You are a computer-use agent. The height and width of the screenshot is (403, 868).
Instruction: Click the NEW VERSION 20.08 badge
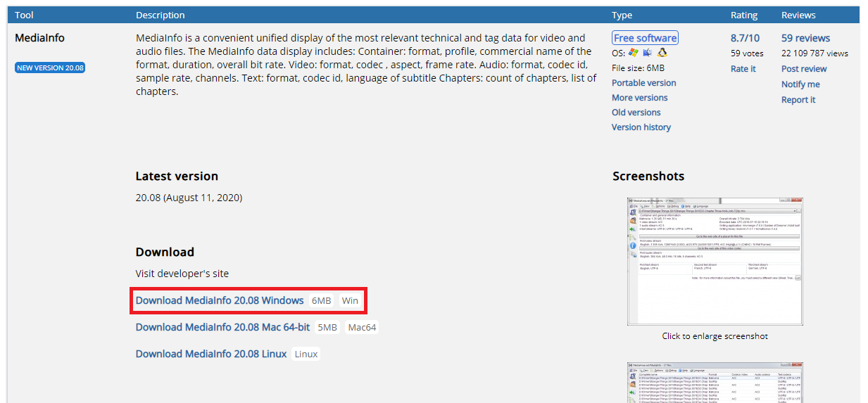[50, 68]
